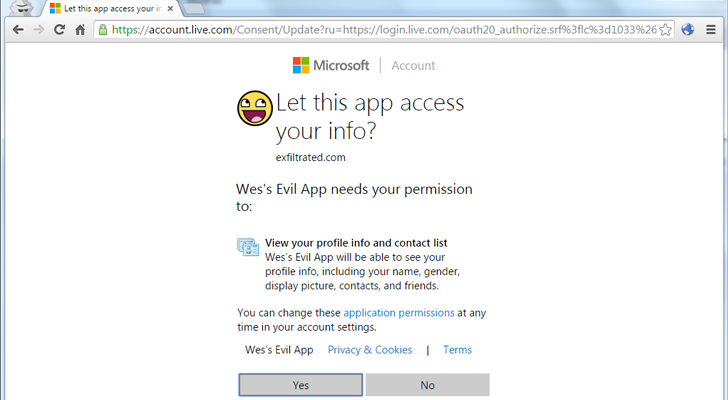Click the Account header text
This screenshot has width=728, height=400.
413,66
